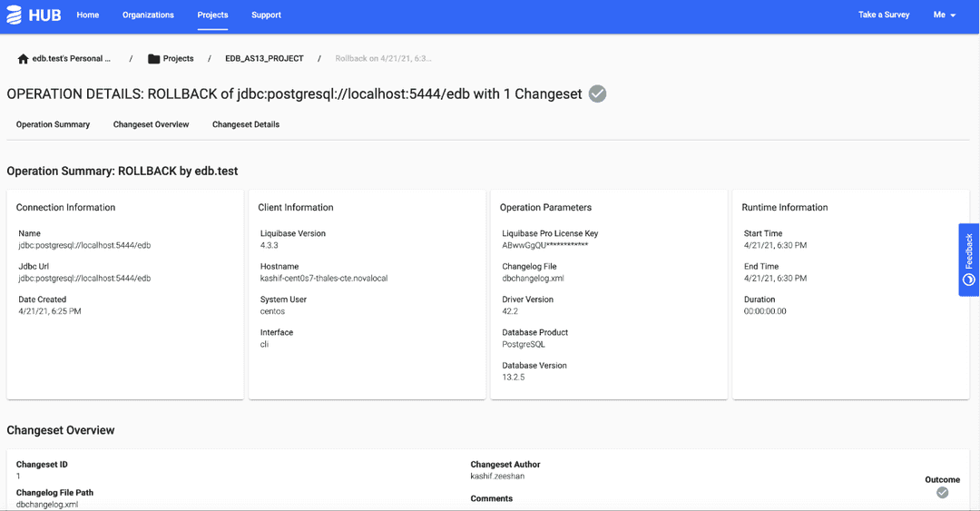Click the Projects folder icon in breadcrumb
The height and width of the screenshot is (511, 980).
click(153, 59)
